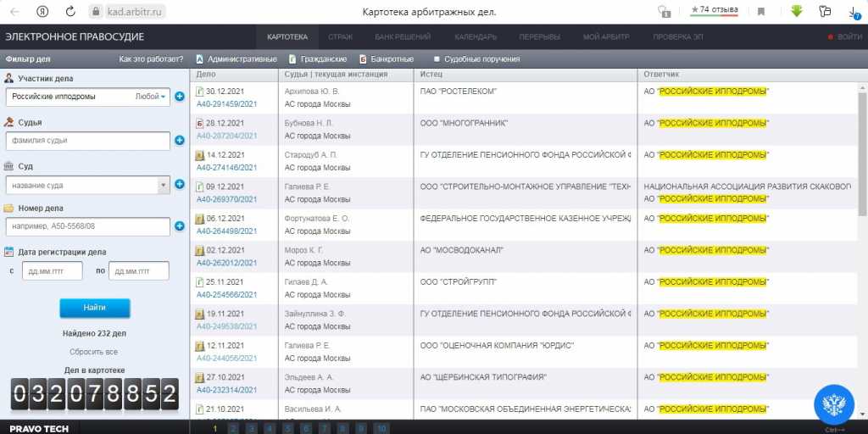Click the kad.arbitr.ru address bar
The image size is (868, 434).
point(136,12)
